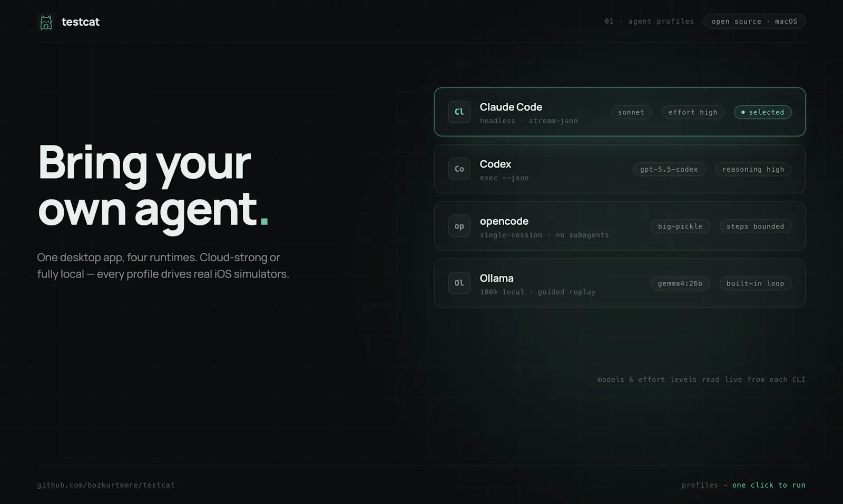Screen dimensions: 843x504
Task: Click 'single-session · no subagents' subtitle
Action: (x=544, y=235)
